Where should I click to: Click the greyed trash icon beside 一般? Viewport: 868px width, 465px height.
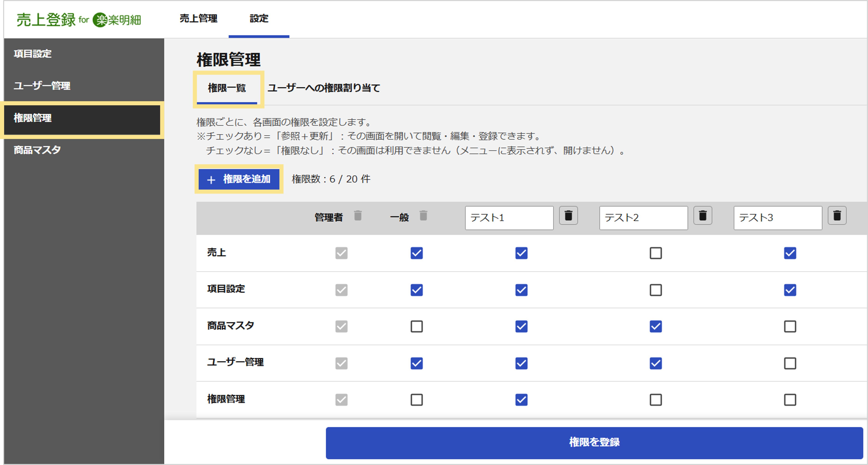[424, 215]
